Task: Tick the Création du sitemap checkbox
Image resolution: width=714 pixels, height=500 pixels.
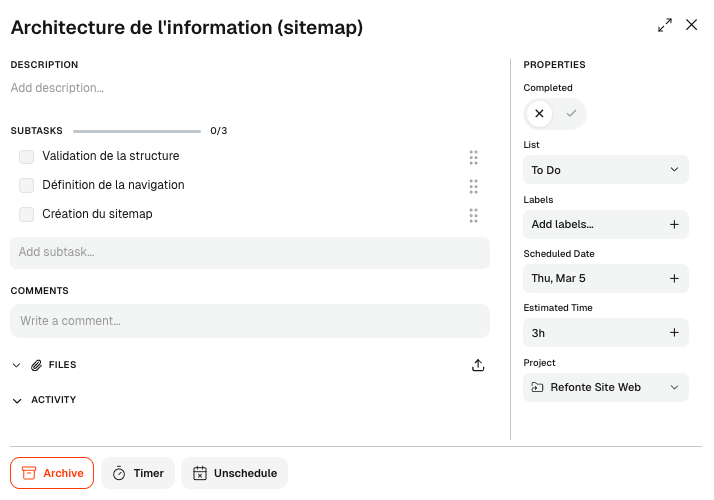Action: click(27, 215)
